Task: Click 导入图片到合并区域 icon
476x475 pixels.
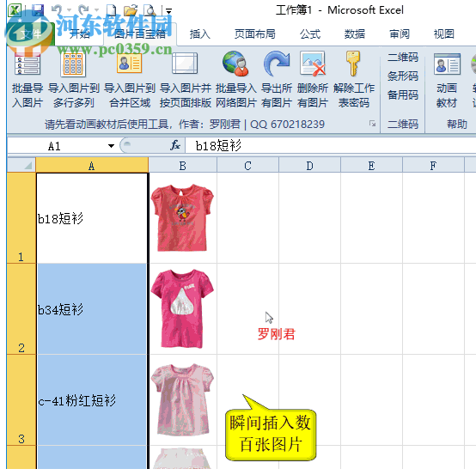Action: pos(130,64)
